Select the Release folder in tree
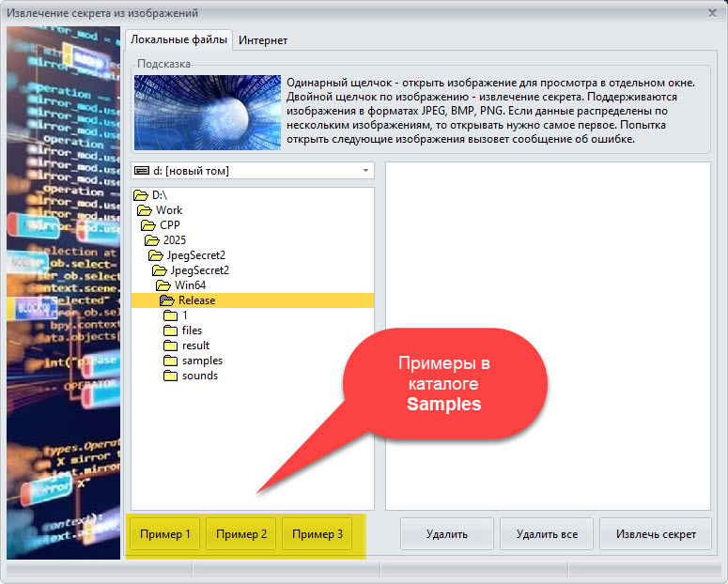The width and height of the screenshot is (728, 584). click(196, 300)
